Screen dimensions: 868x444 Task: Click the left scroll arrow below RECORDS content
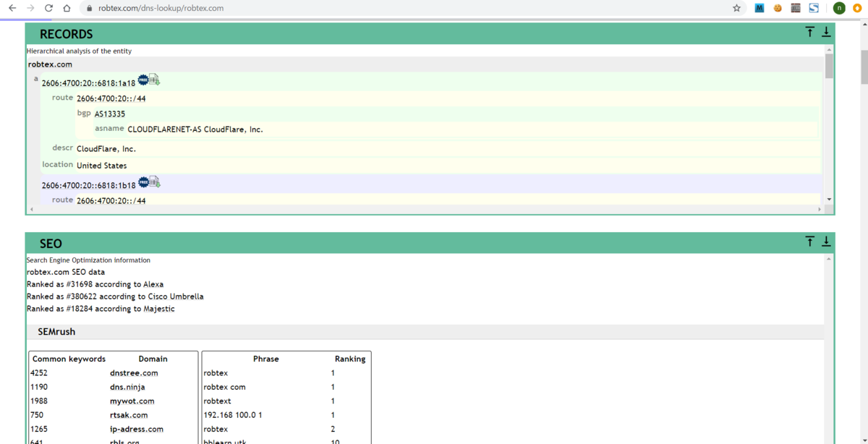[30, 208]
